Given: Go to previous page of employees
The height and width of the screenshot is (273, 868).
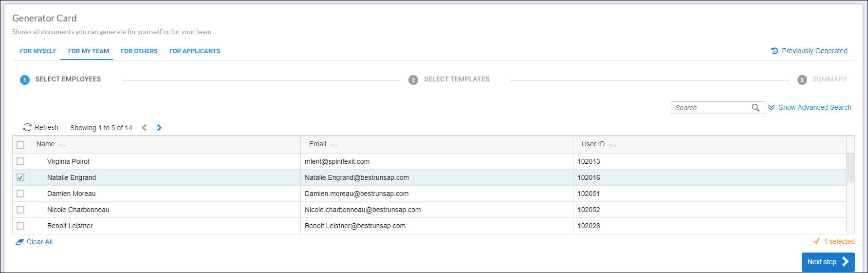Looking at the screenshot, I should [x=144, y=128].
